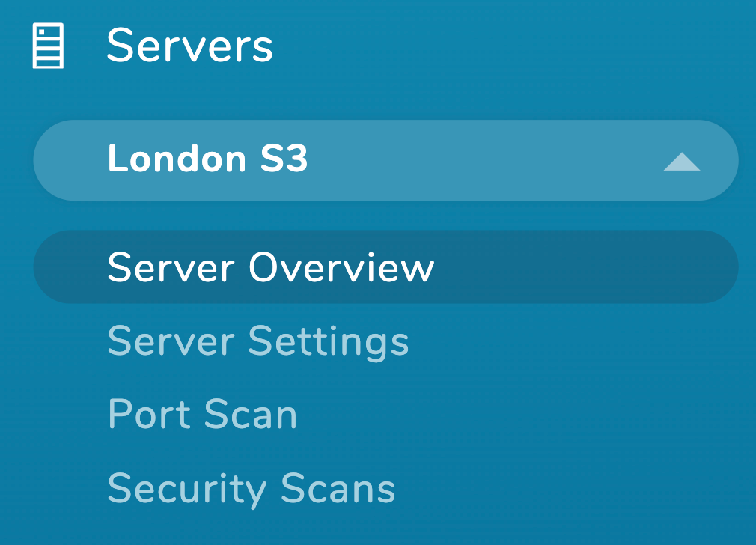Navigate to Security Scans entry
756x545 pixels.
252,489
